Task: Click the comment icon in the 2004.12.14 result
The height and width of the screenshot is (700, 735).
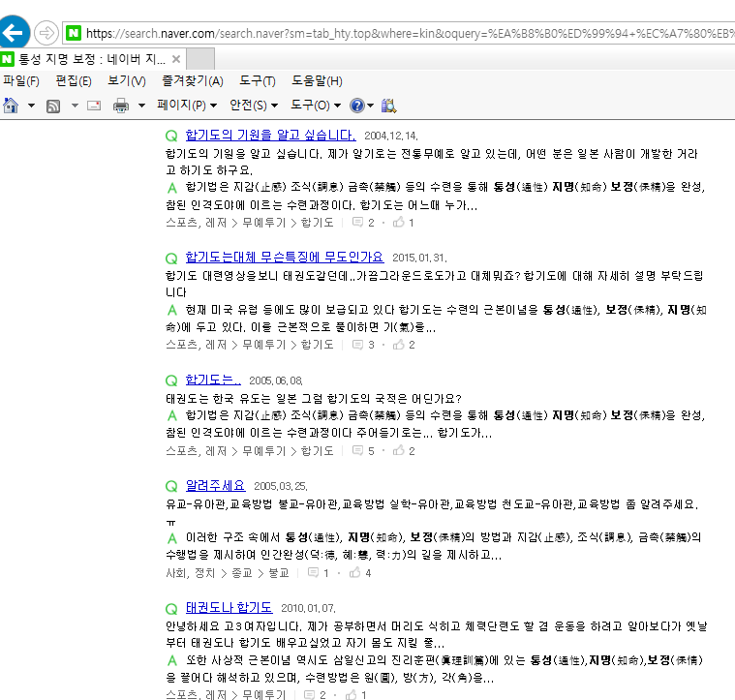Action: [357, 222]
